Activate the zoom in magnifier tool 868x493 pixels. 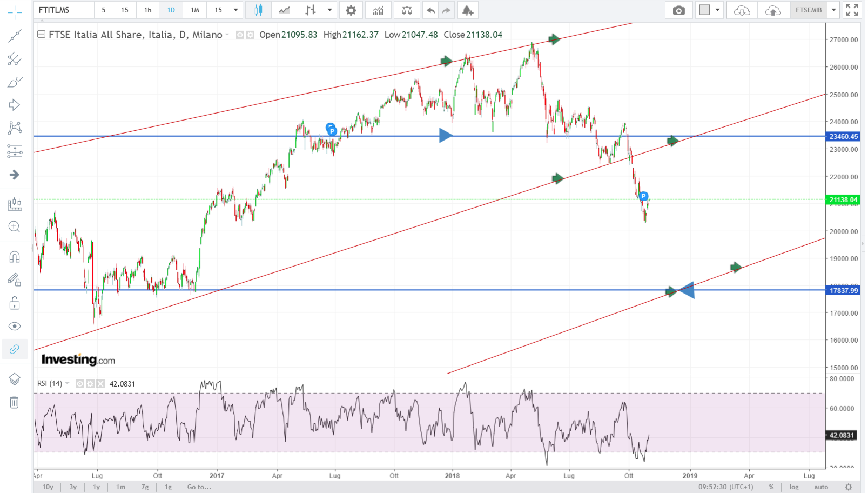click(15, 227)
